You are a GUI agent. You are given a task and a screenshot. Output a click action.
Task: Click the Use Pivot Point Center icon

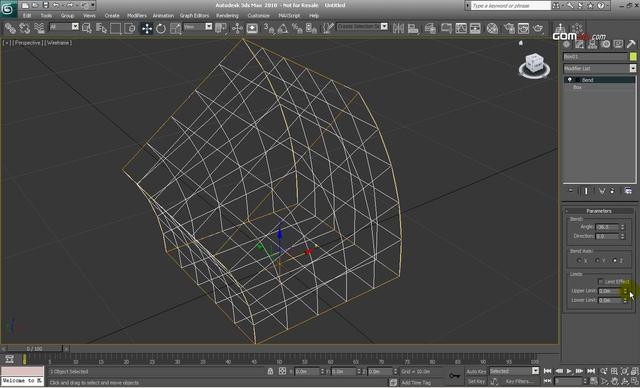pos(221,28)
